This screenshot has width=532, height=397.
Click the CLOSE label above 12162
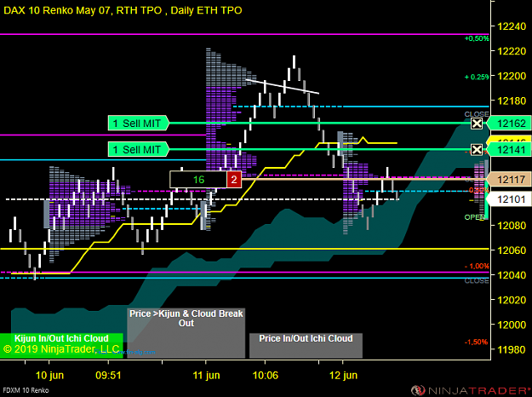477,114
